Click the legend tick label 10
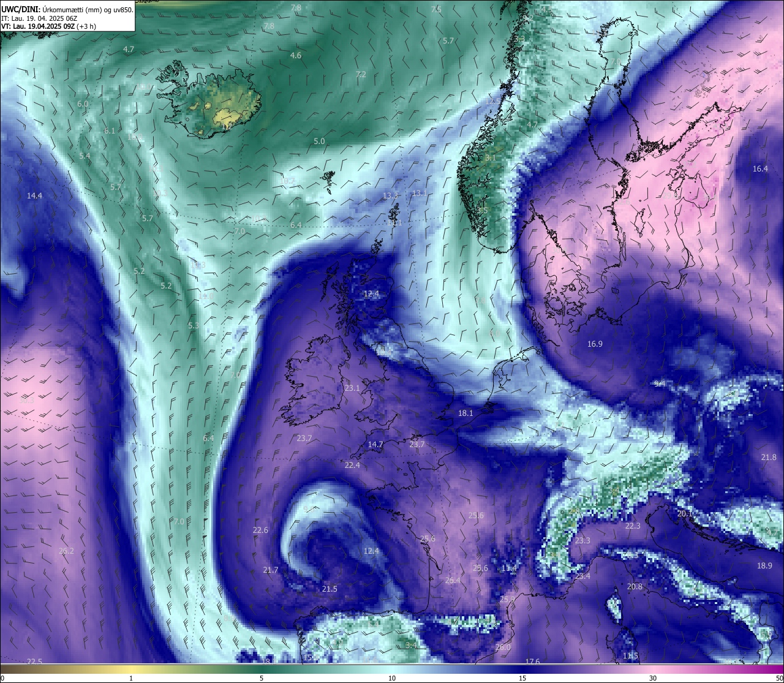The height and width of the screenshot is (683, 784). 392,678
